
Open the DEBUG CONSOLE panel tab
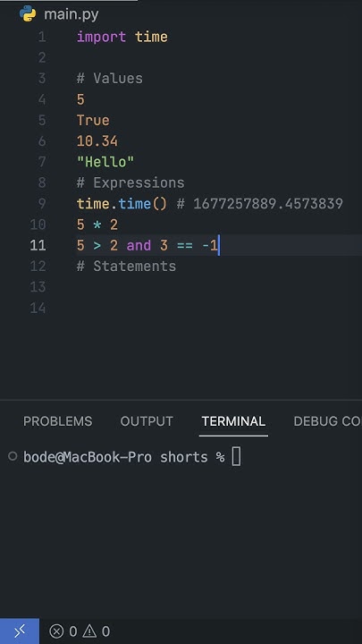tap(327, 421)
